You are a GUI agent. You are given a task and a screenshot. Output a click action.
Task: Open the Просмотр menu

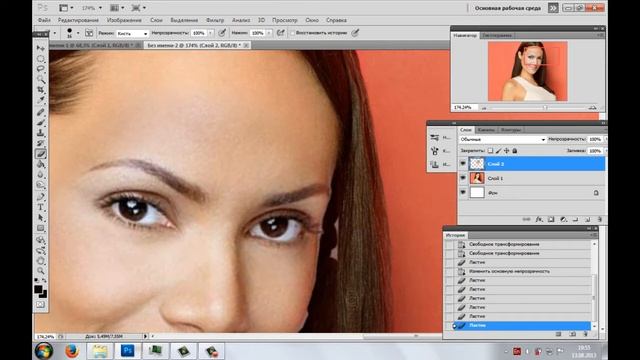coord(284,20)
